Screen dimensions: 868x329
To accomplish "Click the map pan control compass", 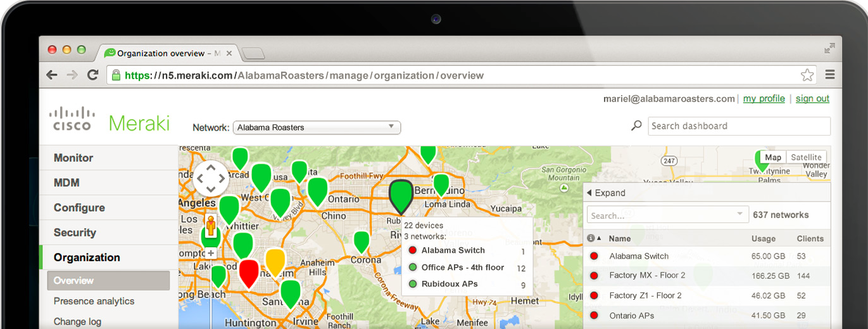I will [x=211, y=177].
